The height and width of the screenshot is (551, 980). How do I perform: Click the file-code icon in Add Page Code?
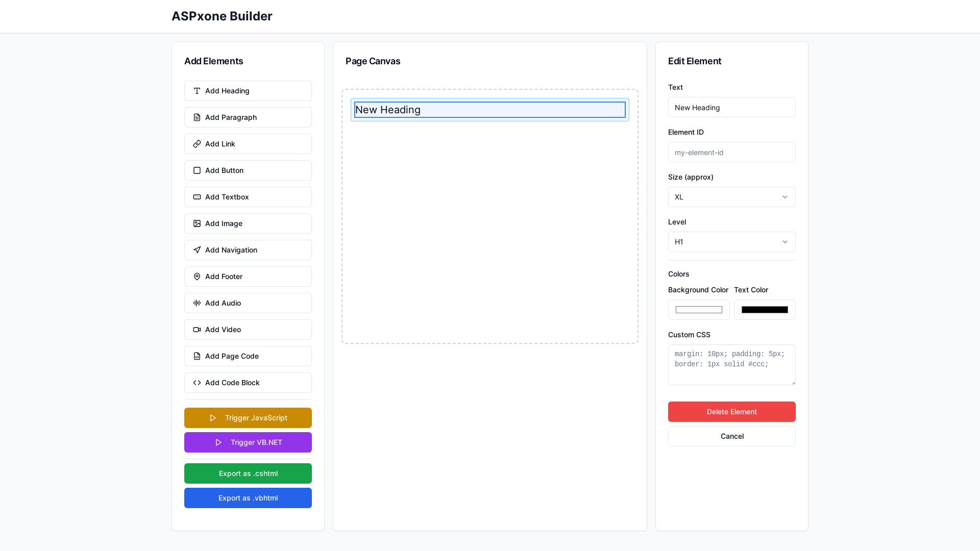pos(197,356)
